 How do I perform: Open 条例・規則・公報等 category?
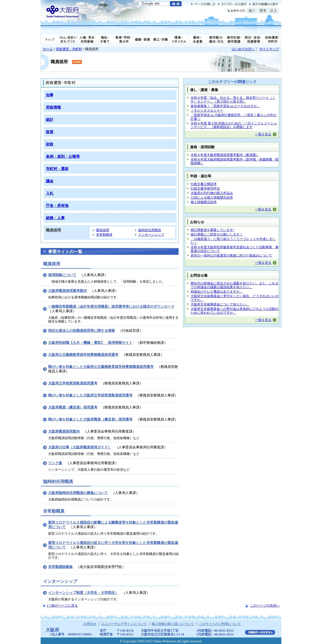tap(63, 156)
